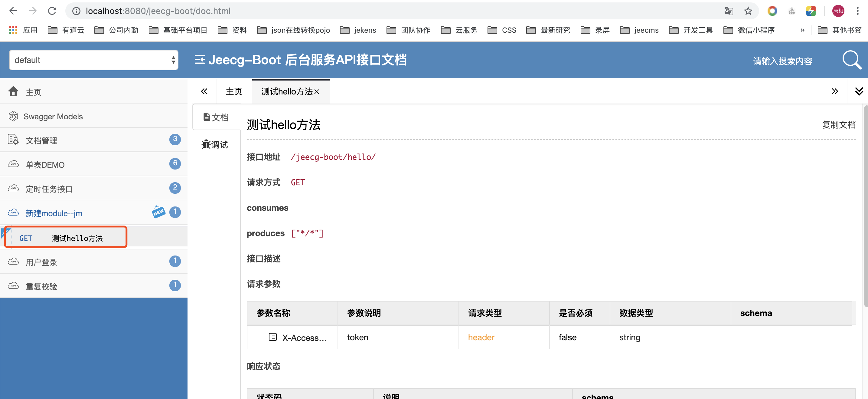Image resolution: width=868 pixels, height=399 pixels.
Task: Open the 有道云 bookmark folder
Action: 66,30
